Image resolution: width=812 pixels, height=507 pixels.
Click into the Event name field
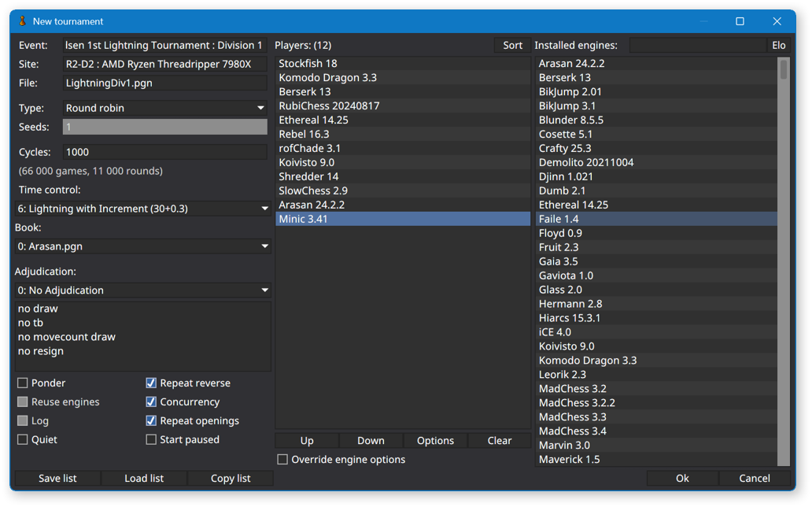[164, 45]
